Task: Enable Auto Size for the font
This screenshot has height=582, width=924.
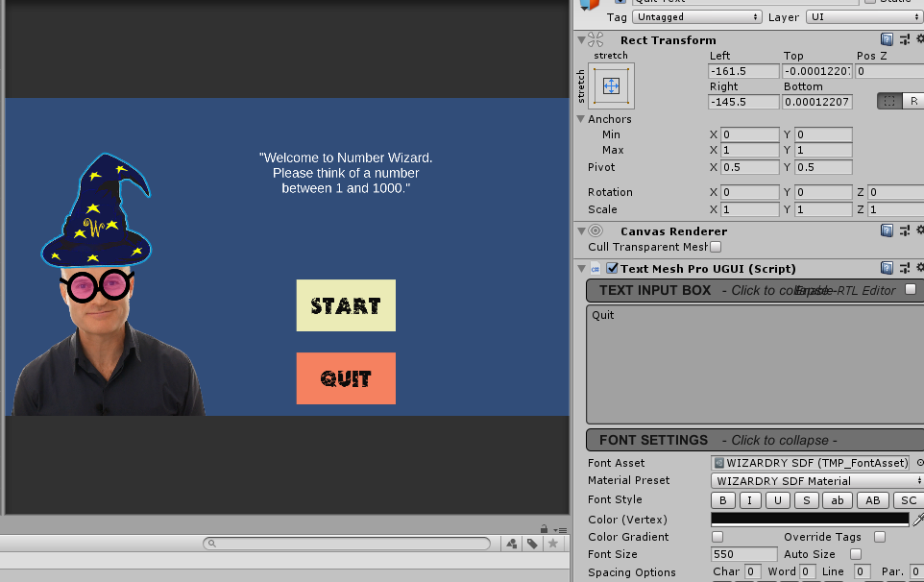Action: pyautogui.click(x=854, y=554)
